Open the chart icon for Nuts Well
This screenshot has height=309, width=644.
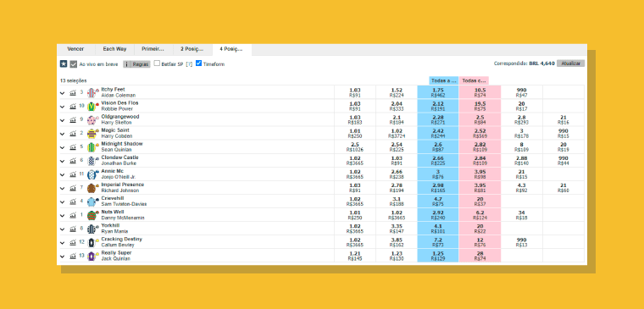(x=73, y=215)
